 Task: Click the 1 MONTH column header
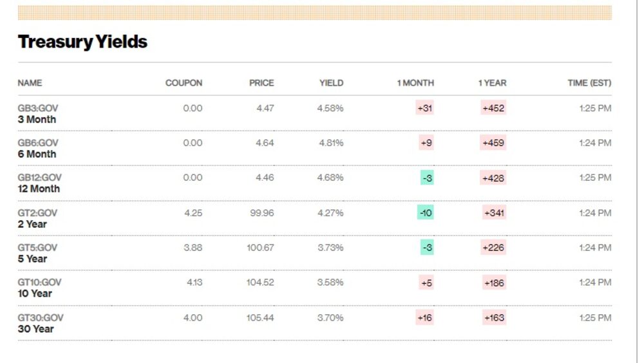click(415, 83)
